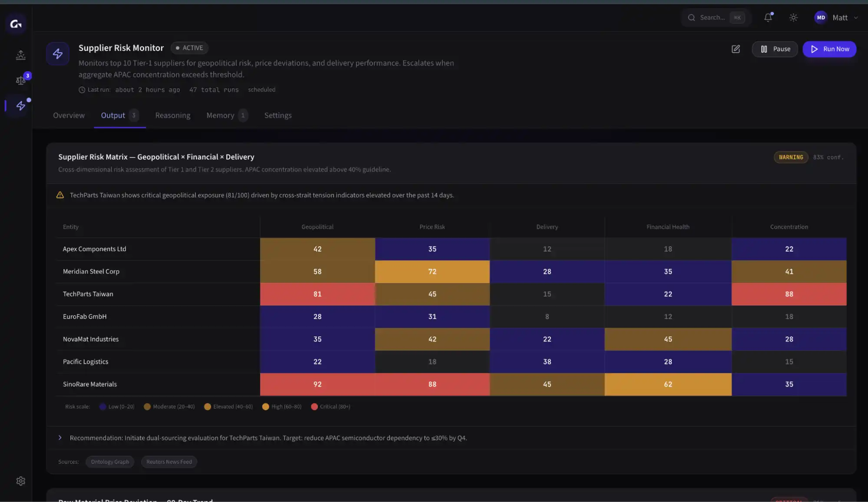This screenshot has height=502, width=868.
Task: Pause the Supplier Risk Monitor
Action: coord(775,49)
